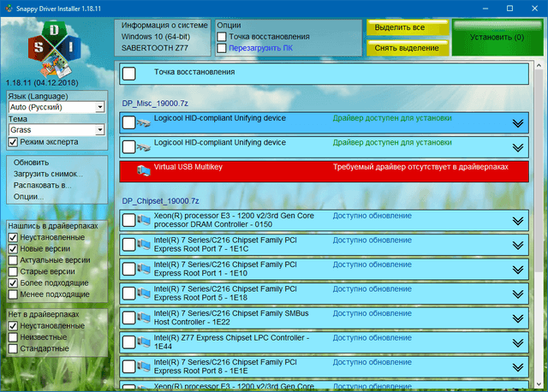This screenshot has height=392, width=548.
Task: Enable the Стандартные filter
Action: pos(13,348)
